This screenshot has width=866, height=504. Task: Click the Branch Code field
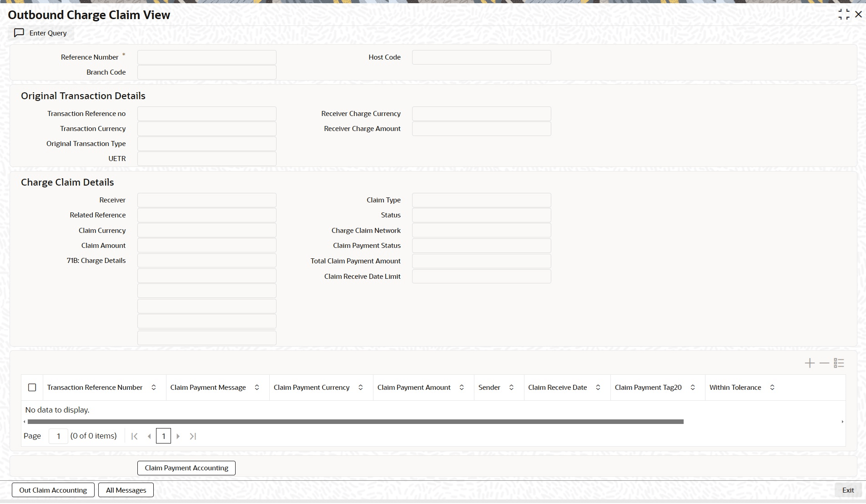207,72
